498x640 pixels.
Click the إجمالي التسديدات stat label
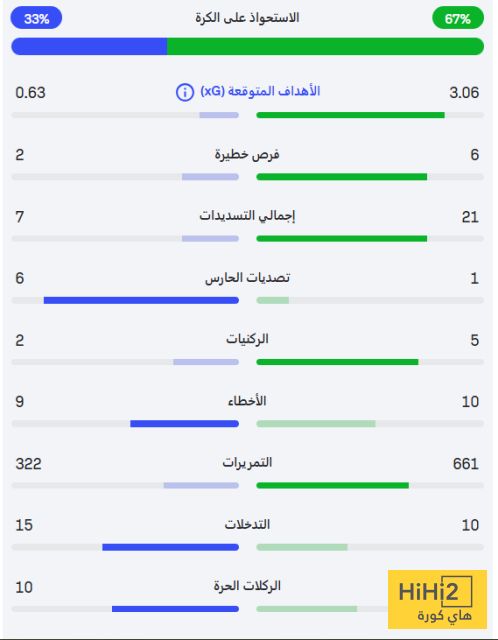pos(247,216)
